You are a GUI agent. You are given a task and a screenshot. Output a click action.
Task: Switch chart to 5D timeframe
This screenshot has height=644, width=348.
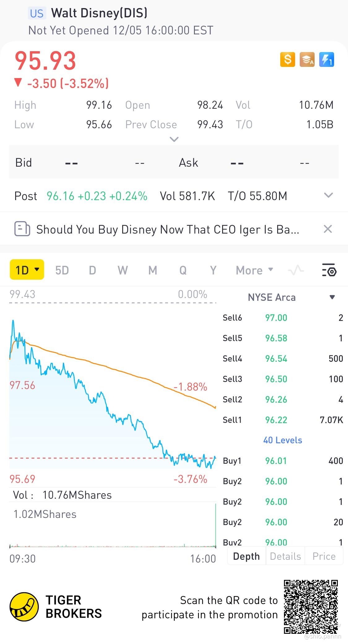(62, 270)
